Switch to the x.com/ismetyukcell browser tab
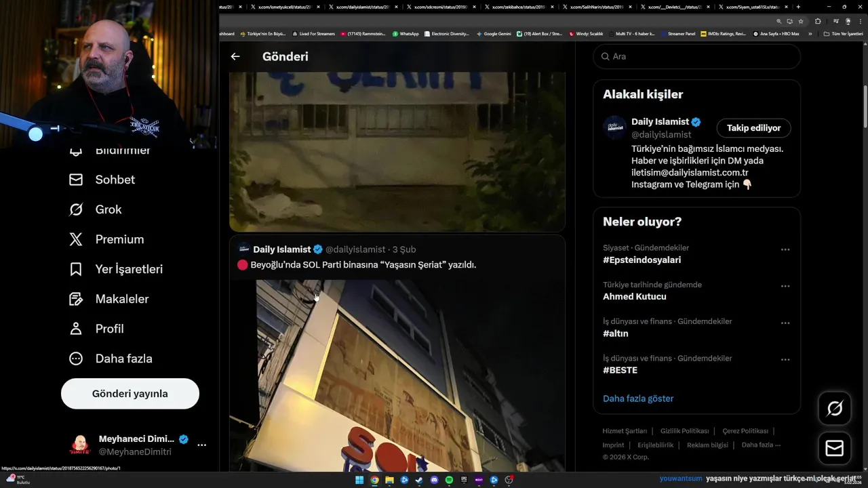 [x=284, y=7]
